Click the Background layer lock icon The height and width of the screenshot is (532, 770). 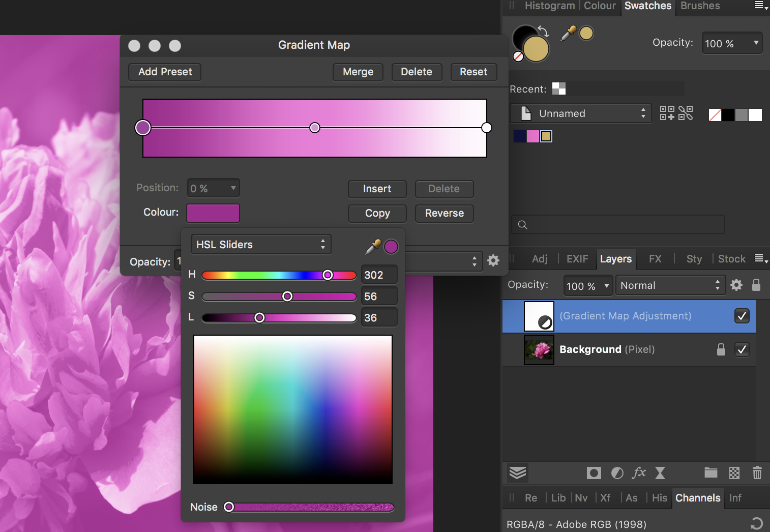(x=721, y=349)
